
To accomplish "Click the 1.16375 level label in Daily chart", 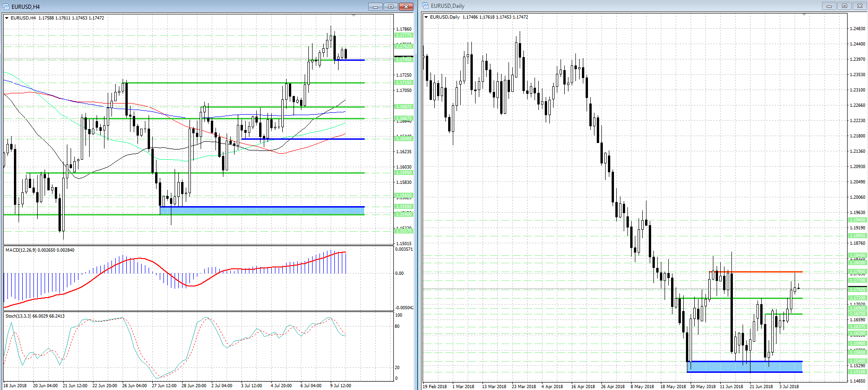I will coord(857,327).
